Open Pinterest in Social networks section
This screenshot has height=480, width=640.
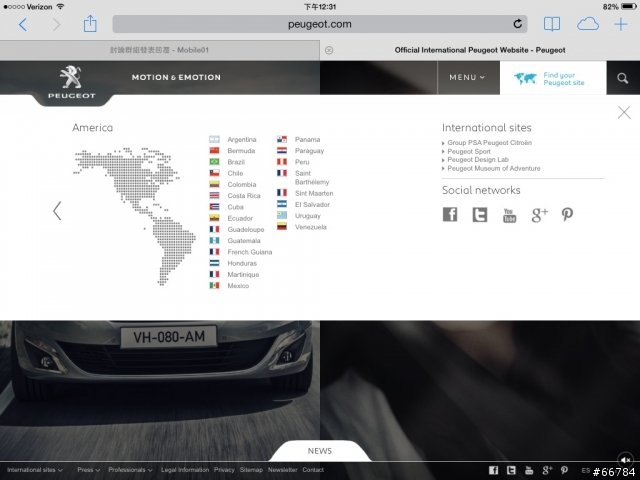pyautogui.click(x=567, y=214)
